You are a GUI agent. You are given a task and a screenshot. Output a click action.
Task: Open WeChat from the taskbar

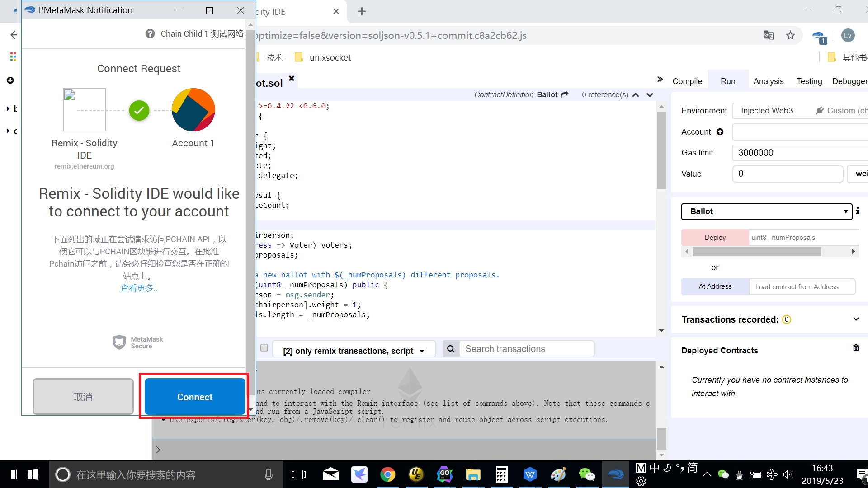pyautogui.click(x=587, y=474)
